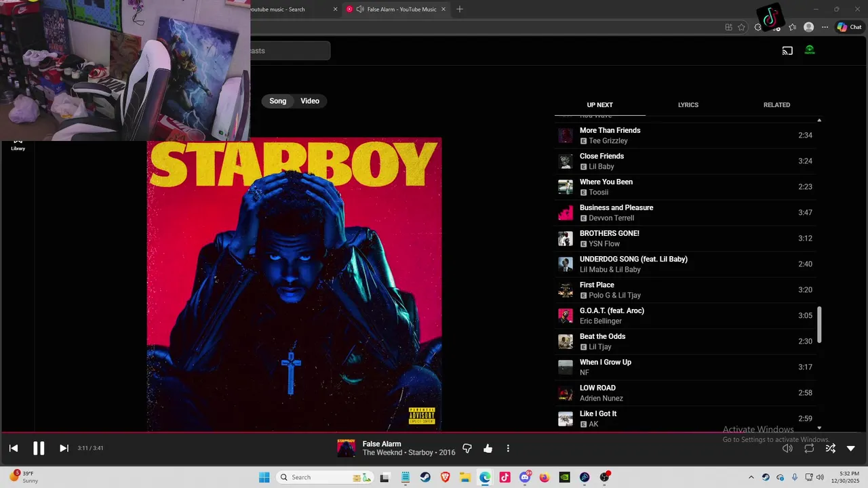
Task: Open Firefox from the taskbar
Action: pyautogui.click(x=545, y=477)
